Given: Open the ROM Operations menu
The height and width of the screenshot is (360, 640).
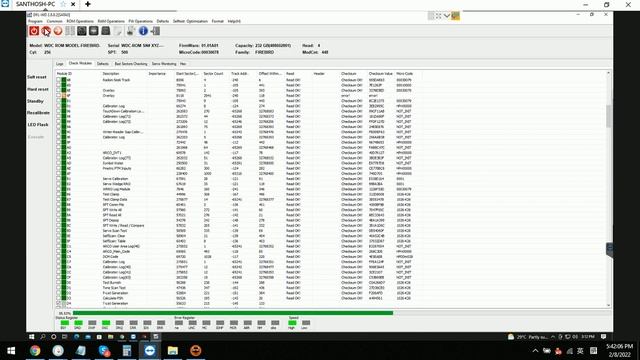Looking at the screenshot, I should (80, 21).
